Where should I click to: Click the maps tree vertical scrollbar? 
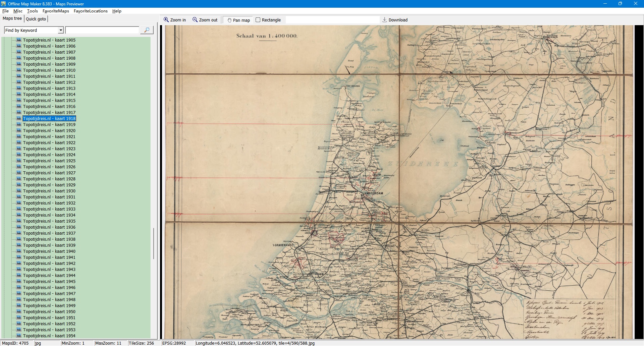click(x=154, y=243)
